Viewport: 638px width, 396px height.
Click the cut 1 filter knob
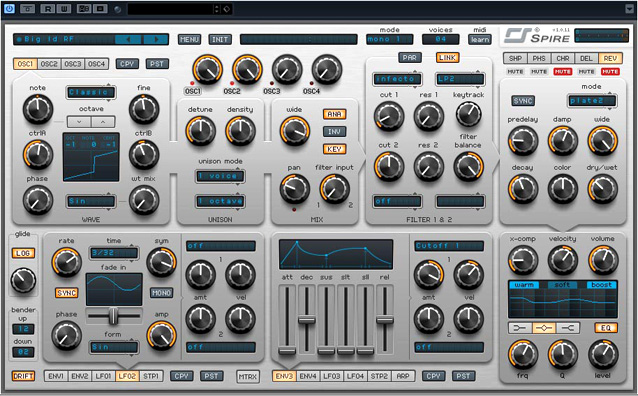tap(389, 116)
